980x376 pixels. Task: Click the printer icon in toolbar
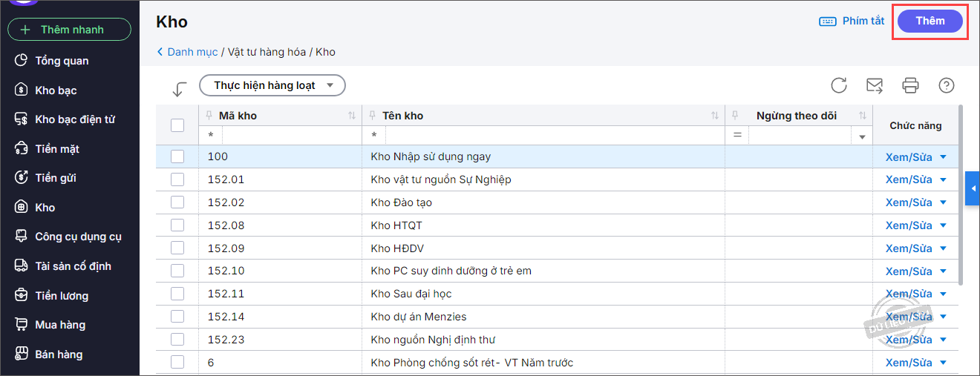click(910, 85)
